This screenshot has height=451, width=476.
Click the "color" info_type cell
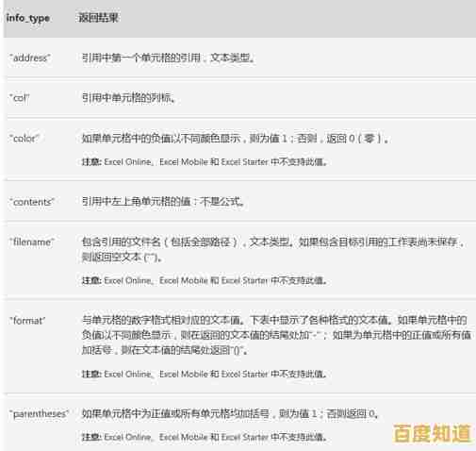point(25,139)
